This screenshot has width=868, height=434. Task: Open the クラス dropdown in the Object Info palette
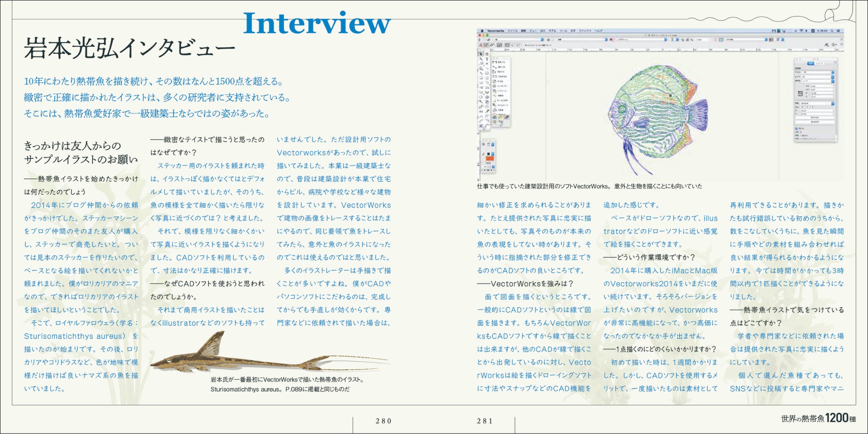(x=818, y=72)
